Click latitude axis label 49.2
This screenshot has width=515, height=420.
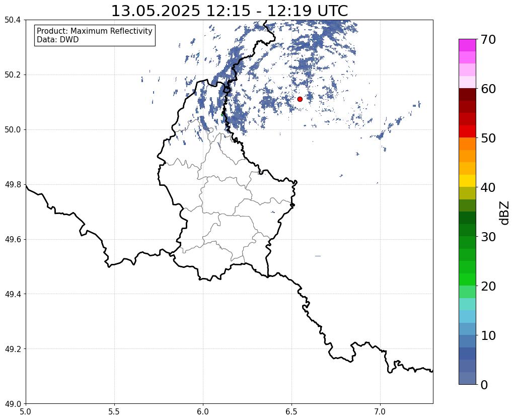pyautogui.click(x=13, y=349)
